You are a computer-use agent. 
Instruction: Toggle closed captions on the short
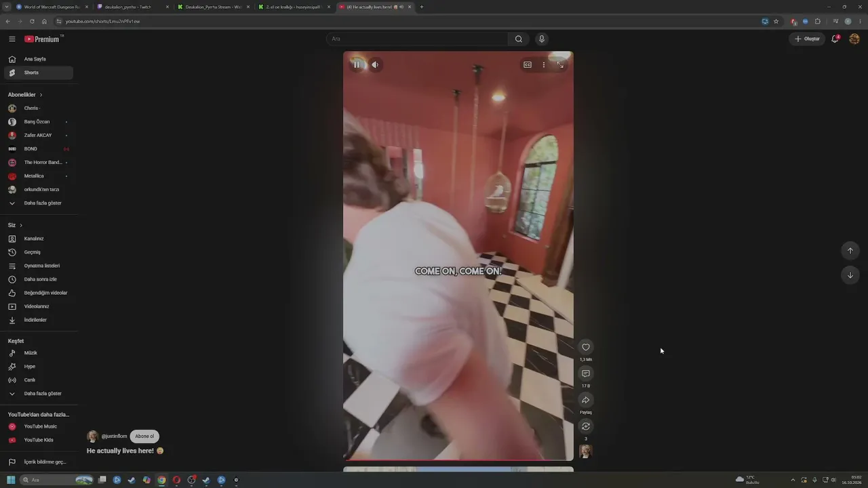click(x=527, y=65)
